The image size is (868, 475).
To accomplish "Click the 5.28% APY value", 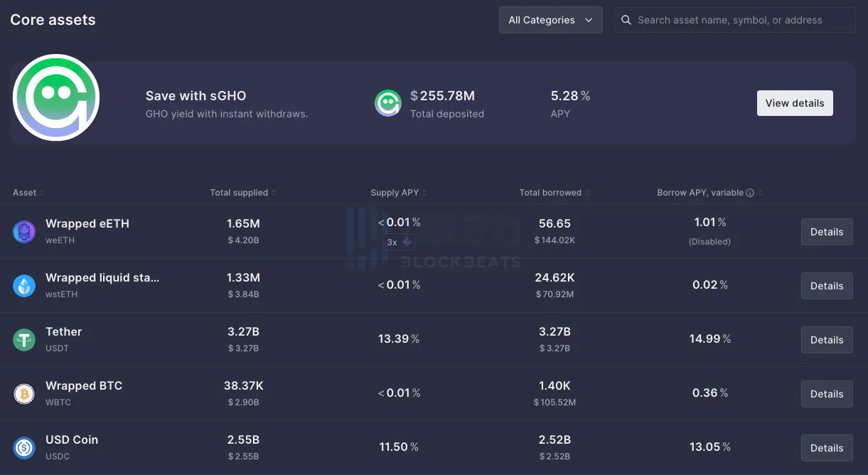I will coord(570,96).
